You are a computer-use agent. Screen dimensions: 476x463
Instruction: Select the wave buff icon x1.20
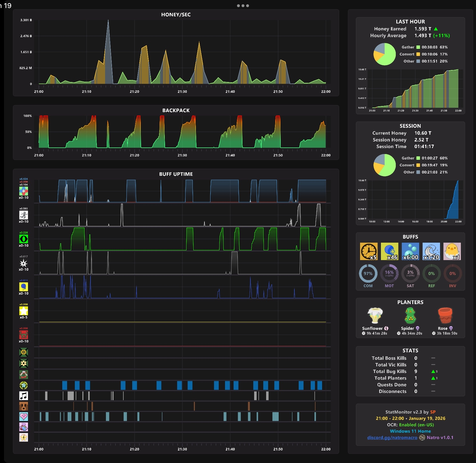click(431, 251)
